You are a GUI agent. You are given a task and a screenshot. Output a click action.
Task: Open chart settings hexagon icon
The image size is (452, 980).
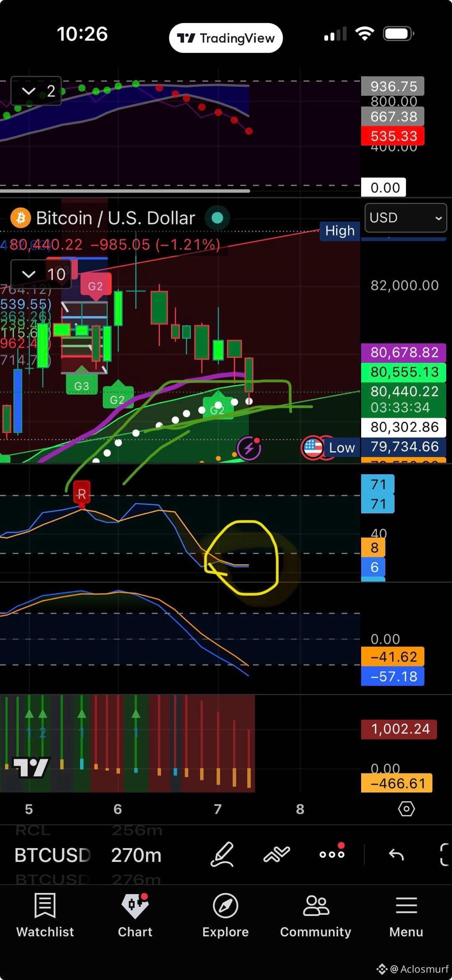[406, 808]
